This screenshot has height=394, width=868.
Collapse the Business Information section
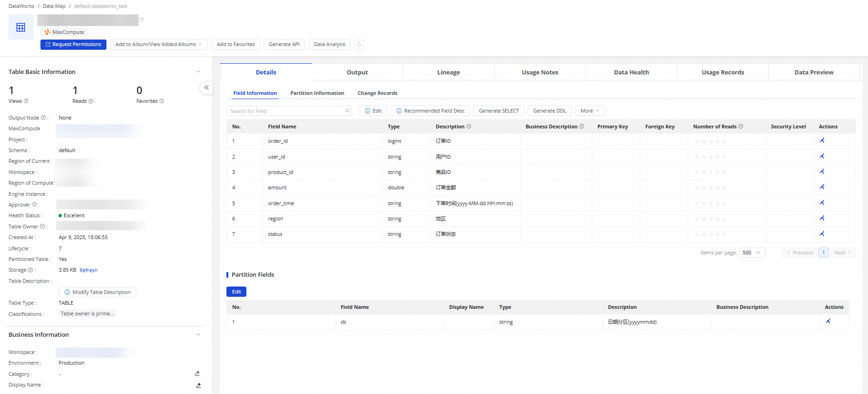click(198, 334)
